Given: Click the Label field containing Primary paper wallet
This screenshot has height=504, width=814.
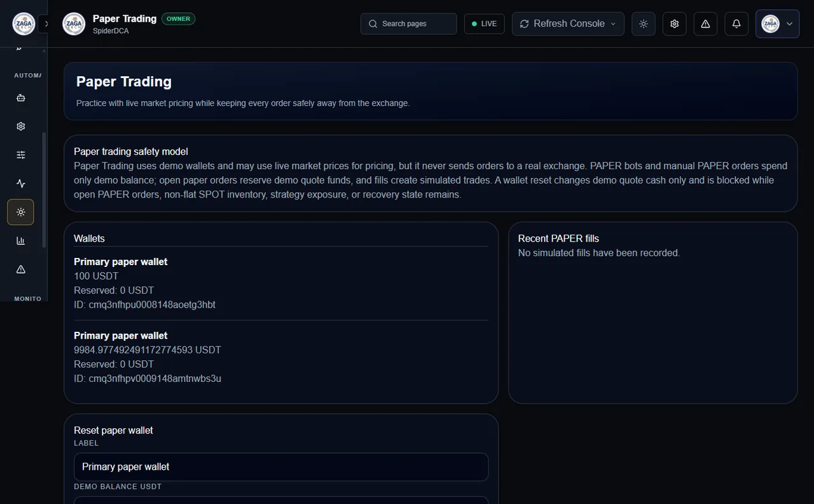Looking at the screenshot, I should pos(281,467).
